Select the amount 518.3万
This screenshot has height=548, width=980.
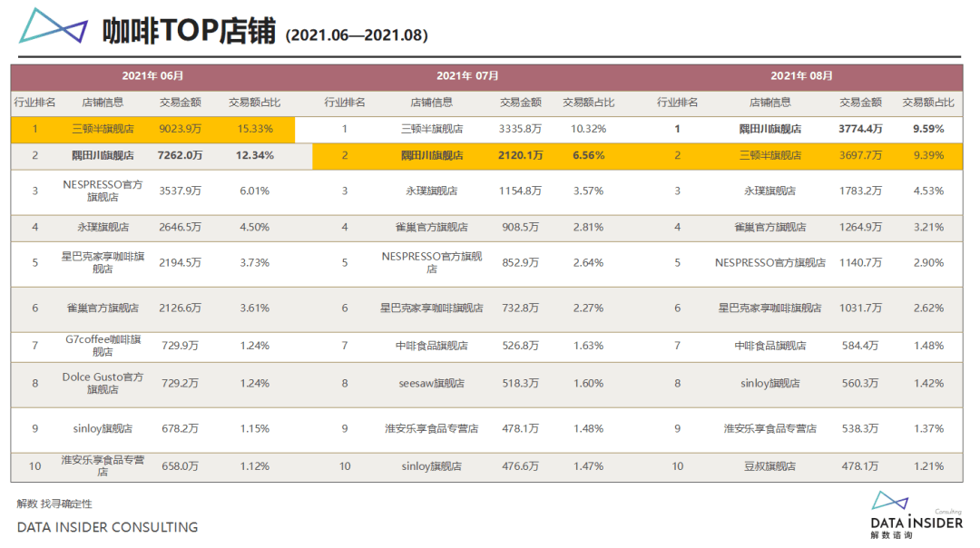[x=520, y=383]
